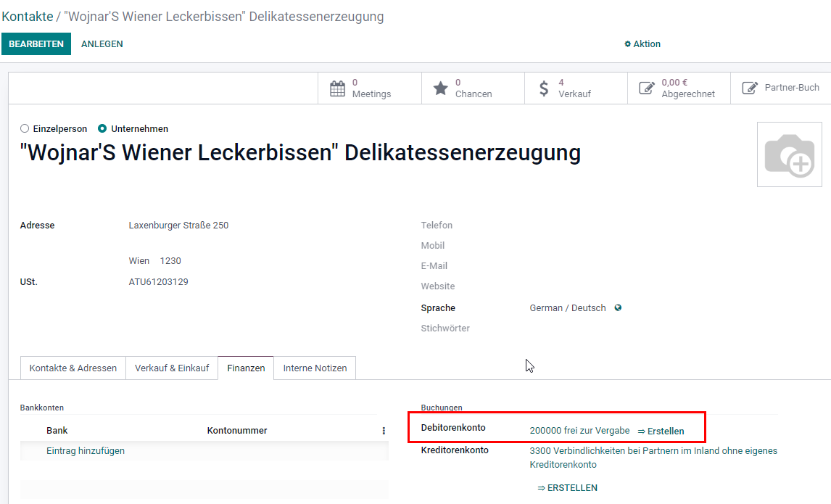This screenshot has height=504, width=831.
Task: Open the Partner-Buch stat button
Action: [781, 88]
